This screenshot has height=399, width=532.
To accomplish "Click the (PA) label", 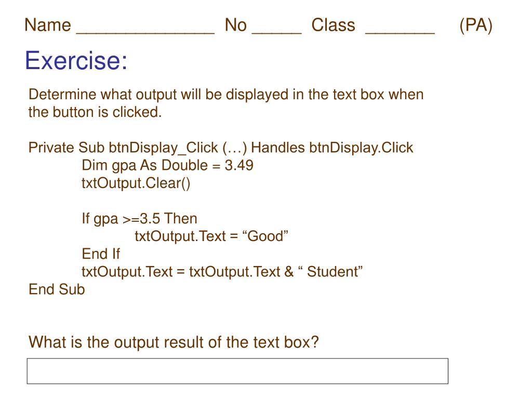I will 476,25.
